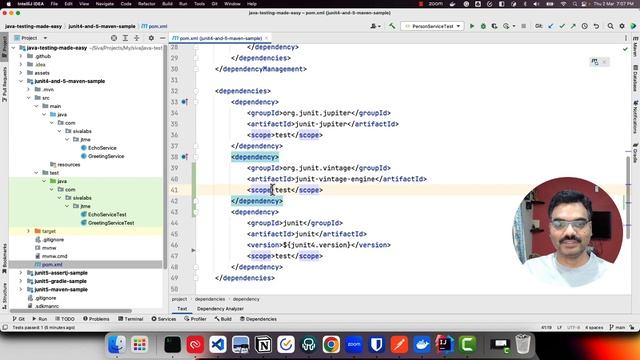Click the dependencies breadcrumb
The height and width of the screenshot is (360, 640).
pyautogui.click(x=210, y=299)
